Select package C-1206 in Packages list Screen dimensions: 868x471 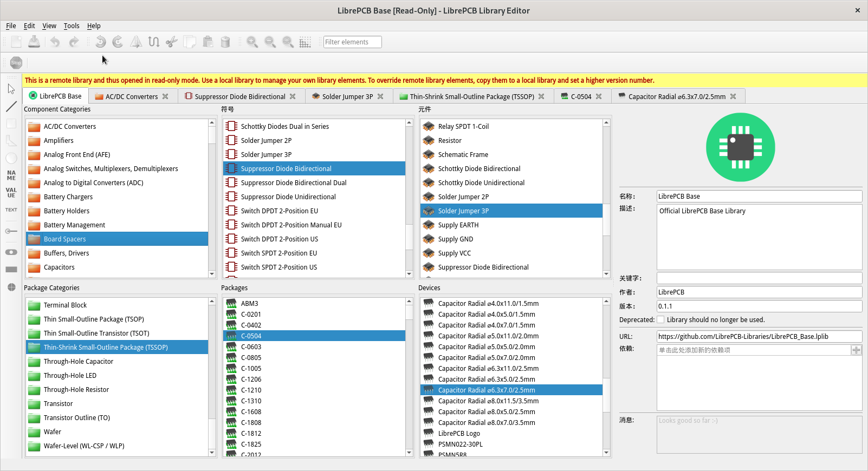pos(251,380)
